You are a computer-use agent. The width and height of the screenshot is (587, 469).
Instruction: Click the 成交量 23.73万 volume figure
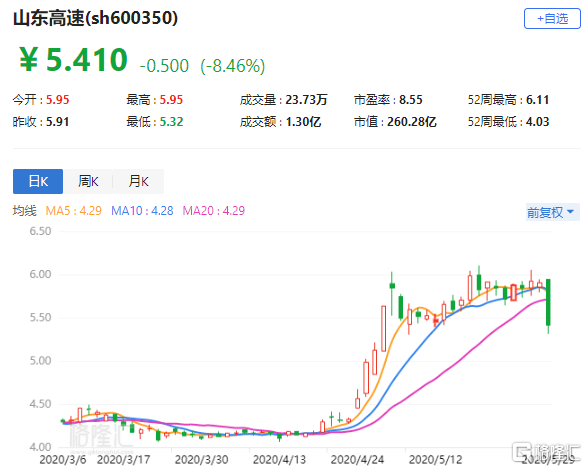point(306,100)
